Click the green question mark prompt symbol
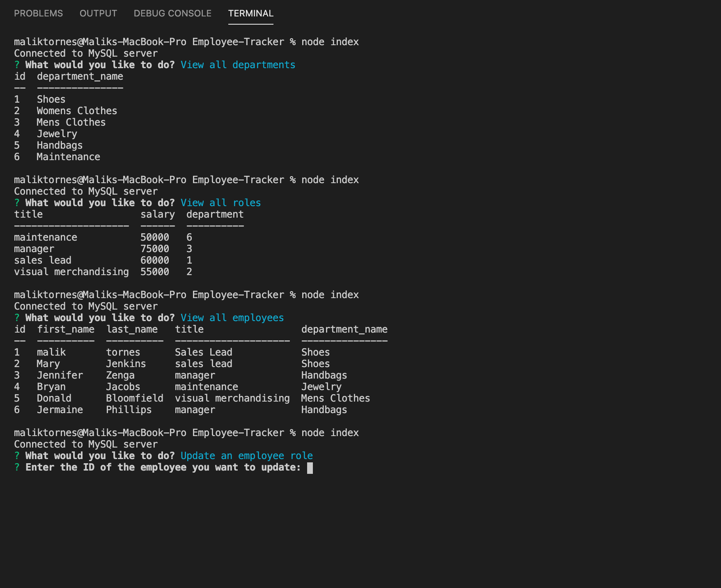Viewport: 721px width, 588px height. click(16, 64)
